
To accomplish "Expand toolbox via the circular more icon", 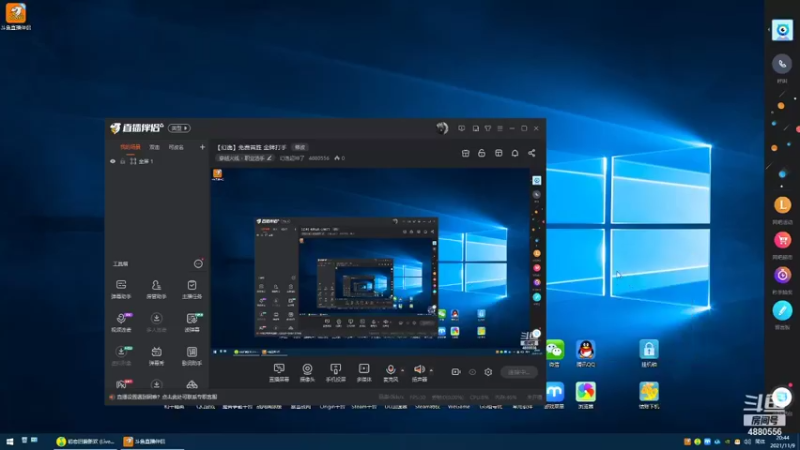I will point(198,264).
